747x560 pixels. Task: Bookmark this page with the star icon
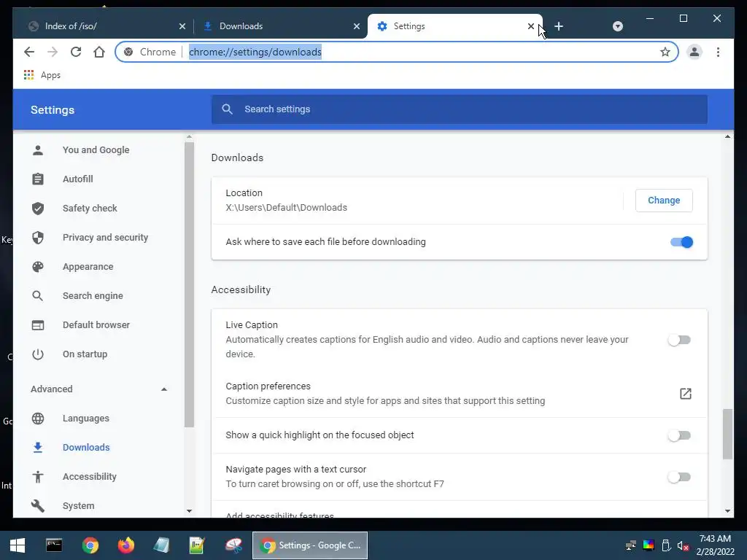click(665, 52)
